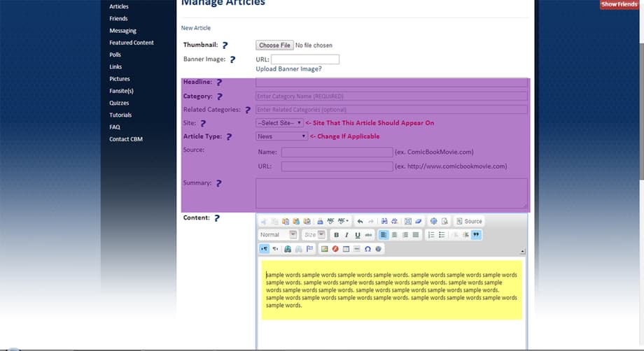The height and width of the screenshot is (351, 644).
Task: Toggle Source view in editor
Action: [469, 221]
